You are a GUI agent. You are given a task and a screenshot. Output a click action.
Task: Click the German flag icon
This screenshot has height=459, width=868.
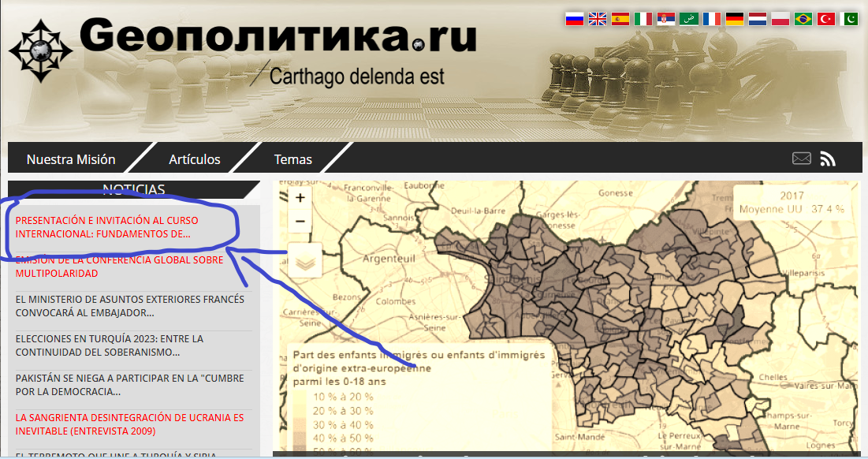pyautogui.click(x=735, y=20)
